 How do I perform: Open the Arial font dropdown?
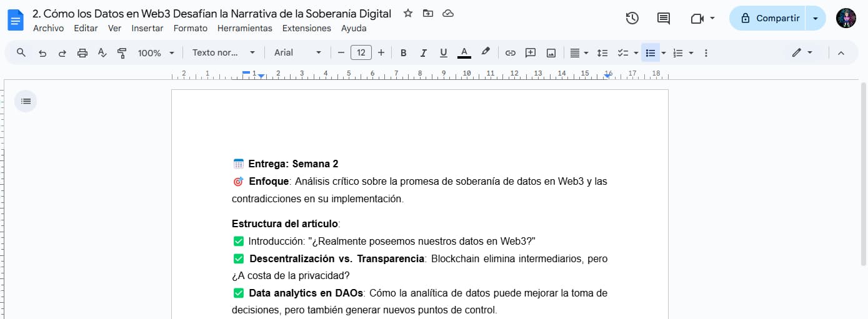click(x=297, y=53)
